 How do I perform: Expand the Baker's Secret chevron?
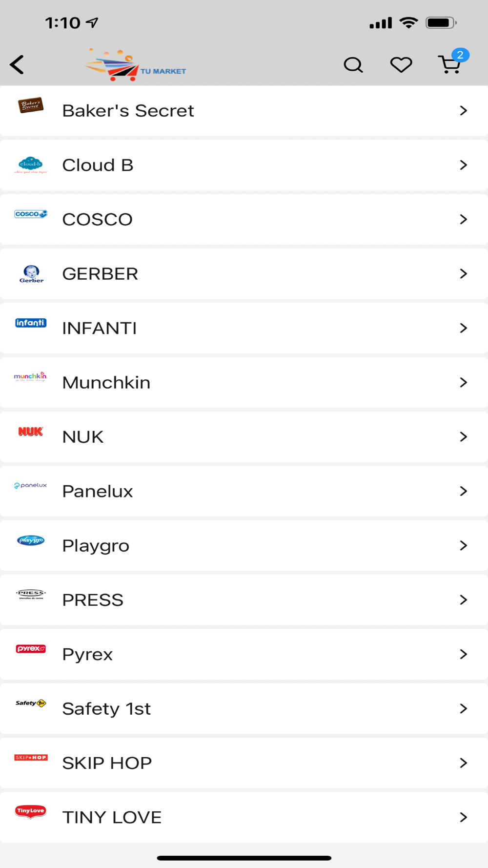[x=464, y=111]
